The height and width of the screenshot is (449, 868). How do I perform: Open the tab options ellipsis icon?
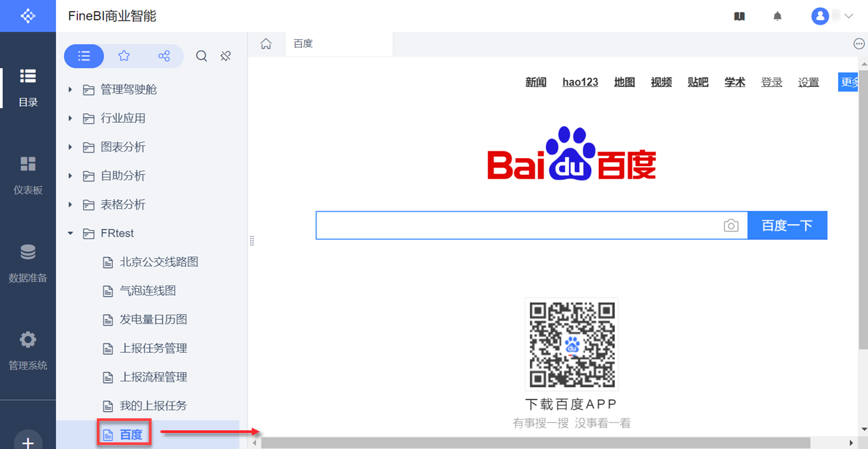click(859, 44)
